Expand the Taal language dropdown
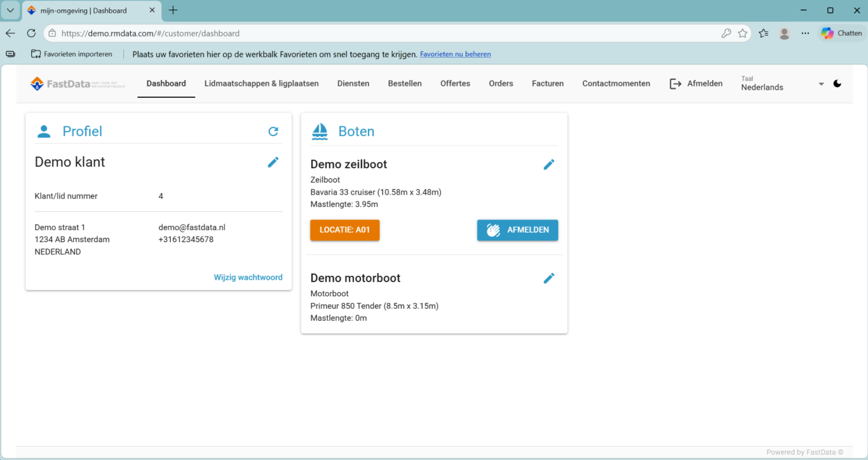The height and width of the screenshot is (460, 868). click(821, 84)
